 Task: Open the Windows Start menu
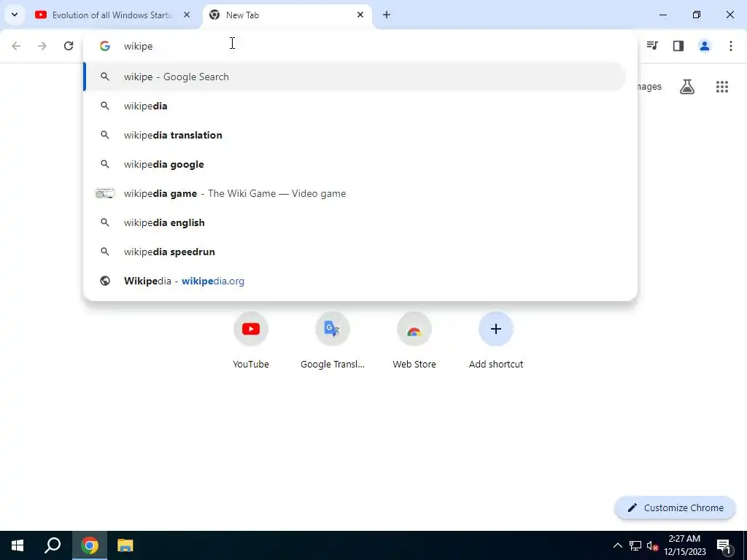(x=18, y=545)
